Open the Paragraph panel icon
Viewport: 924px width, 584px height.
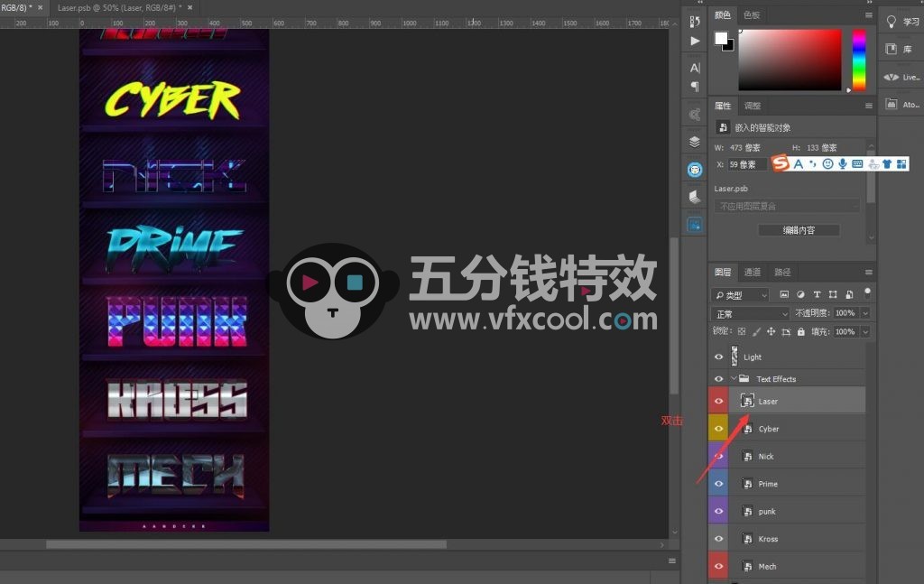(695, 87)
